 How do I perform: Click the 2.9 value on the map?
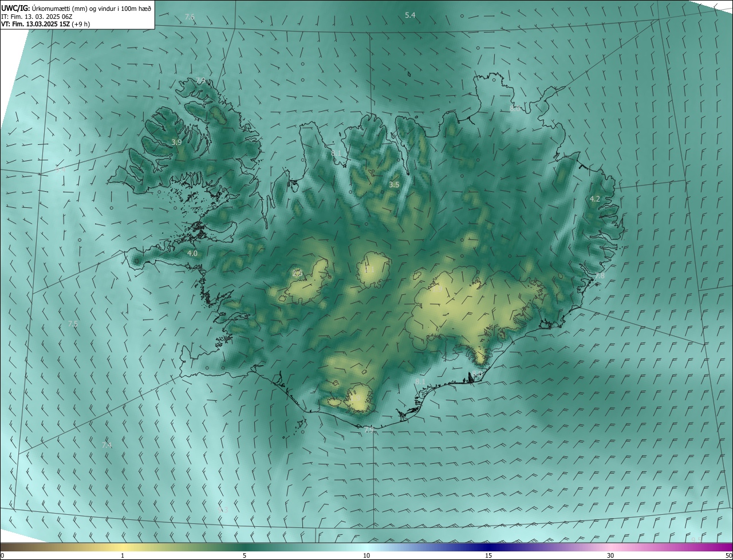[369, 429]
